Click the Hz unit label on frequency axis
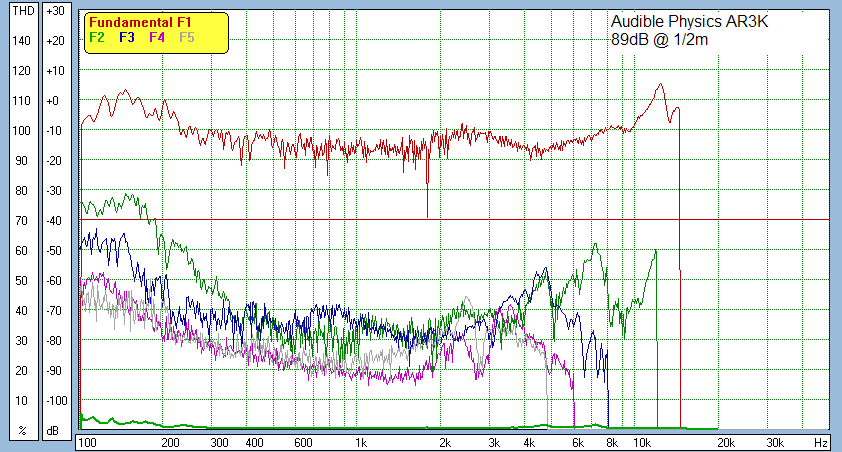This screenshot has width=842, height=452. click(x=821, y=443)
